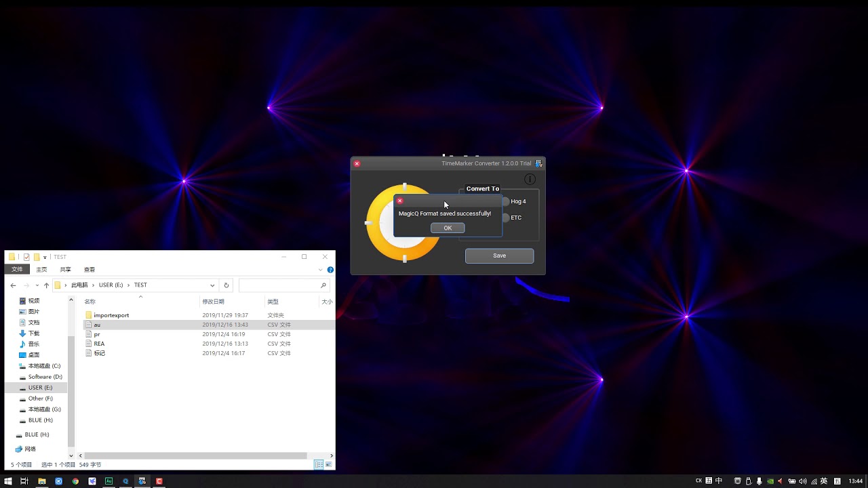
Task: Go up one folder level
Action: click(46, 285)
